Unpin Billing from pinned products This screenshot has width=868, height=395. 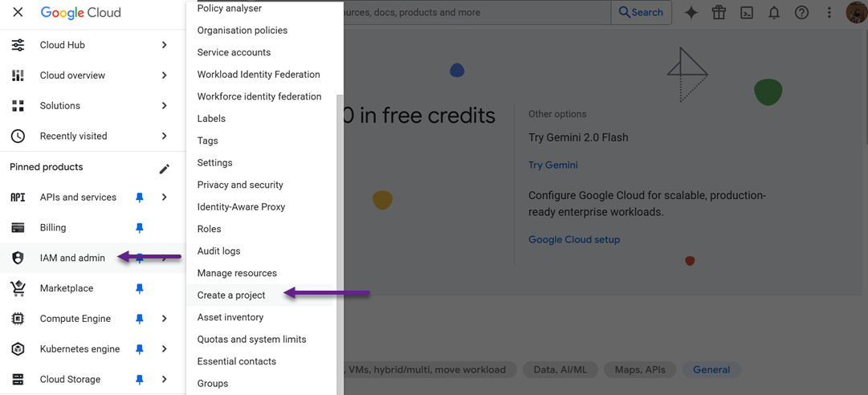140,228
